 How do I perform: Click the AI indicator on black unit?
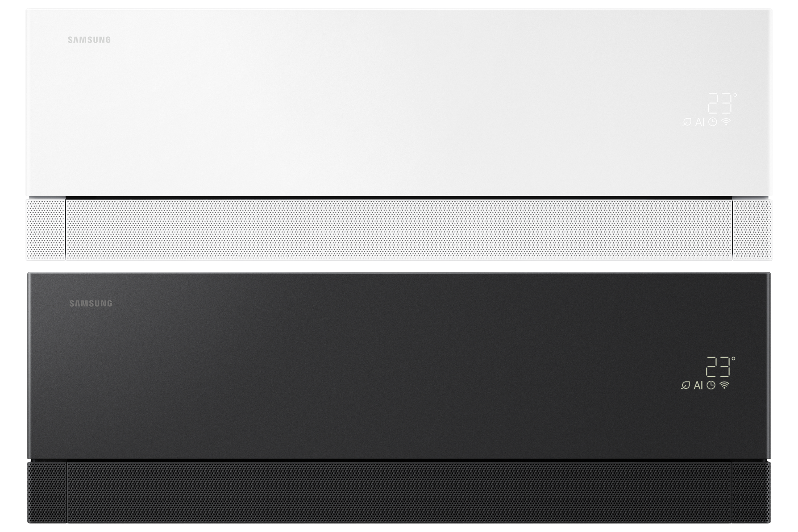698,385
